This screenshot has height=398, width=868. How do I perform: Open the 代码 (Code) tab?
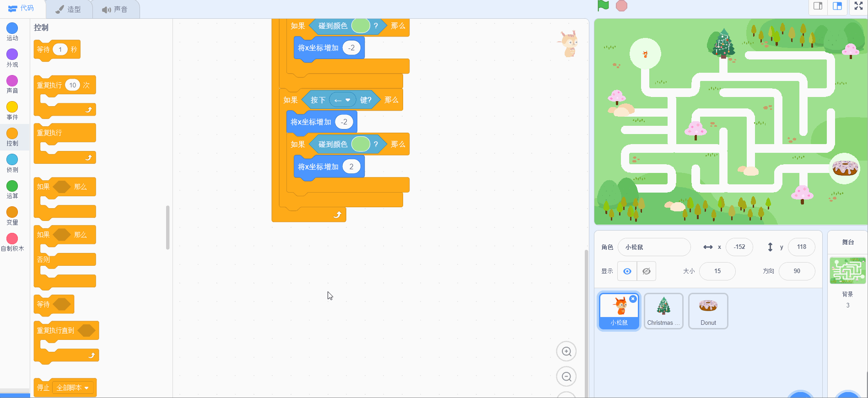pyautogui.click(x=22, y=9)
